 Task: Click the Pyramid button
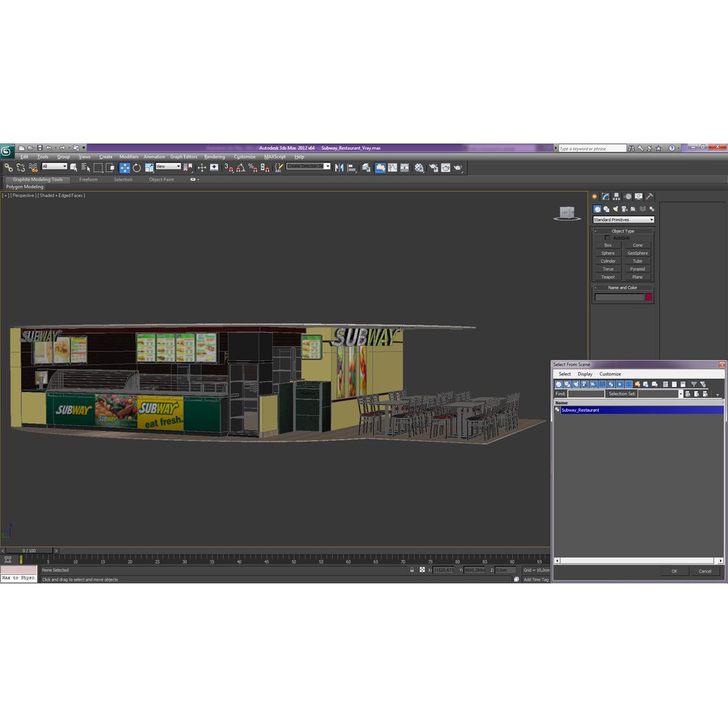tap(638, 269)
